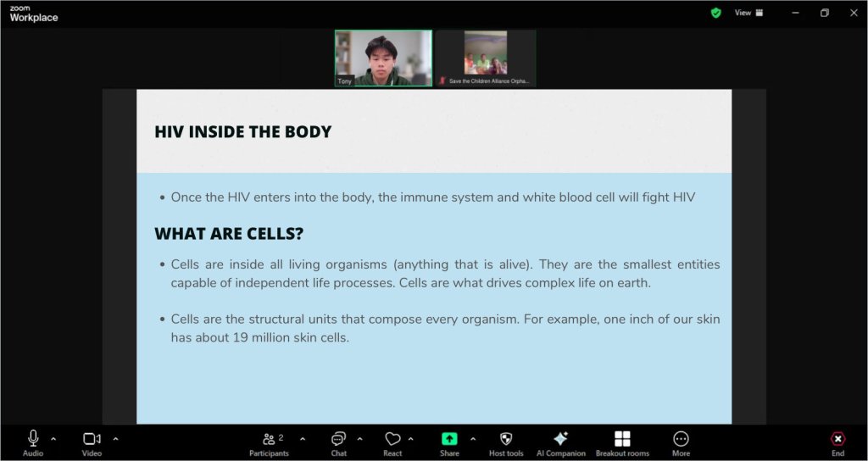
Task: Open the More options menu
Action: click(x=681, y=443)
